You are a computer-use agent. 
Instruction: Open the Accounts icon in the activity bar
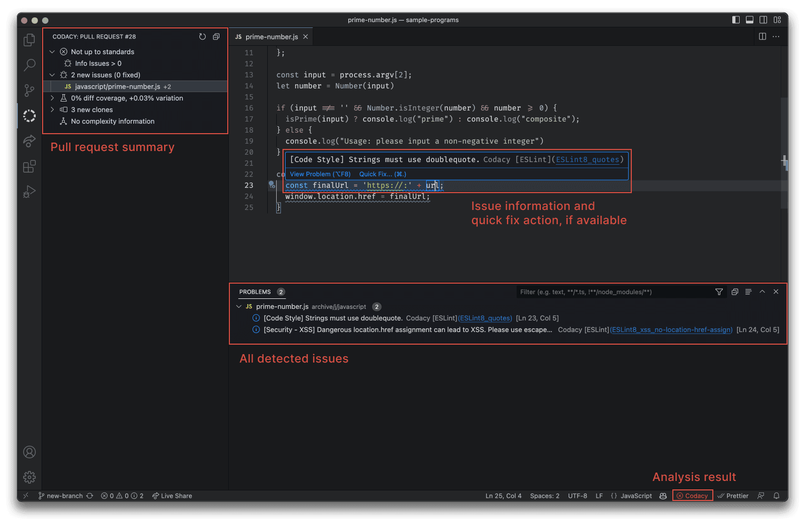click(29, 452)
